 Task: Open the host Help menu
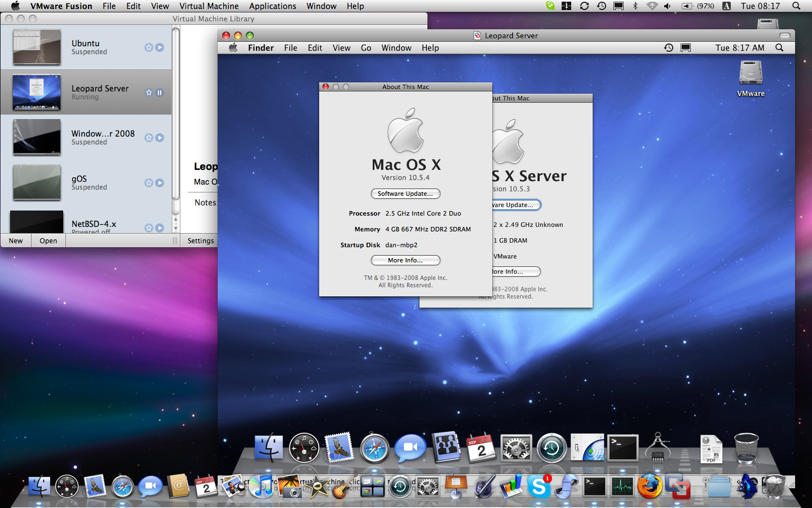coord(355,6)
